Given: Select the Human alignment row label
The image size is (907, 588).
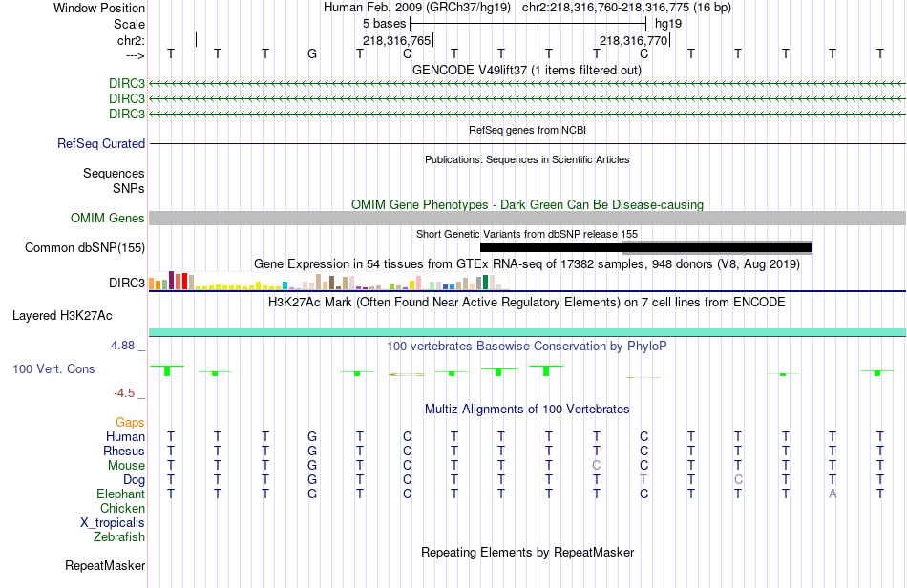Looking at the screenshot, I should point(125,436).
